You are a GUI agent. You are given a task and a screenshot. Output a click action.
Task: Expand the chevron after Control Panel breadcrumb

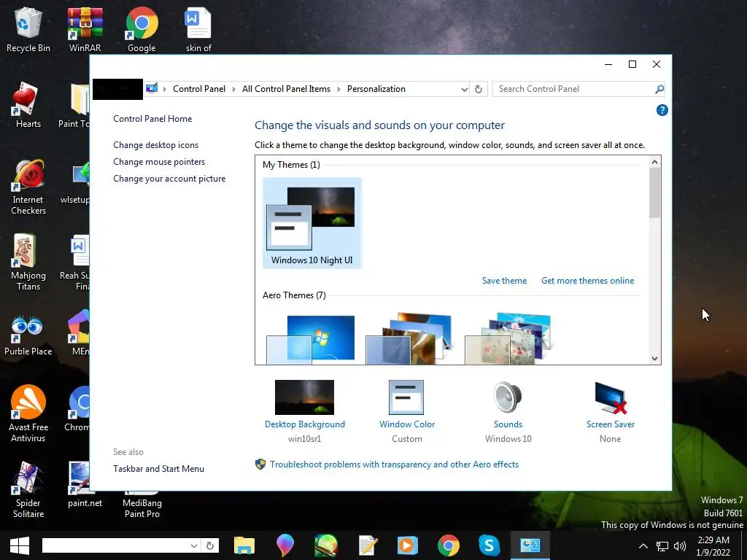(233, 89)
